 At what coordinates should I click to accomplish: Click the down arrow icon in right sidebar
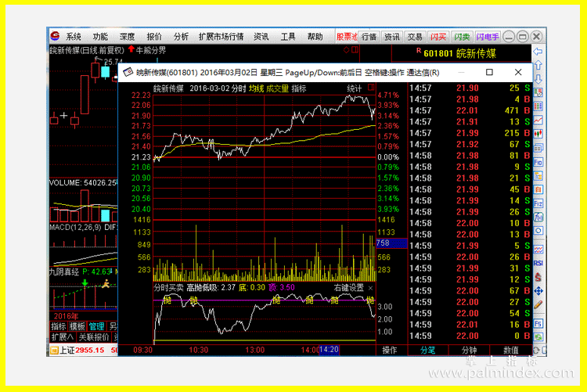538,79
